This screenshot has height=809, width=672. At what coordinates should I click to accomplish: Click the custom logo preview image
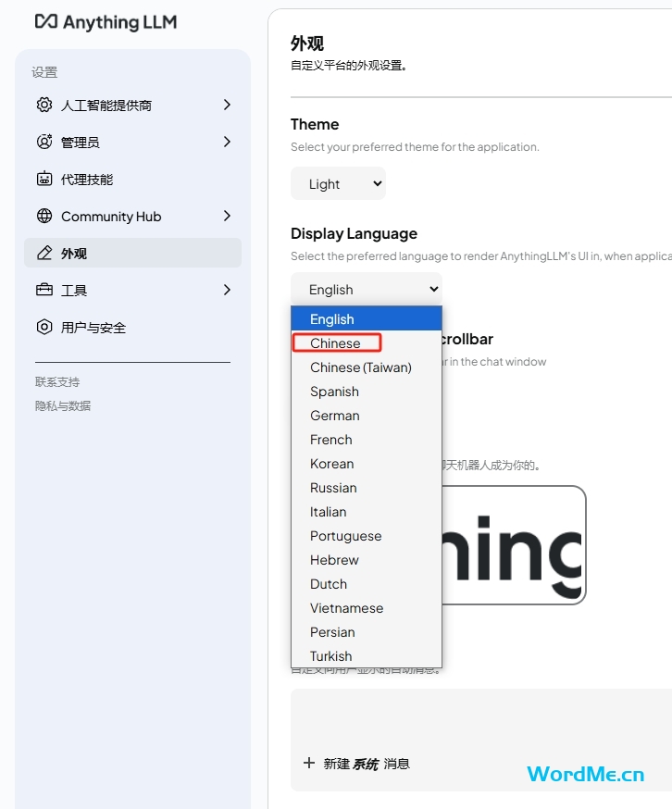click(x=514, y=545)
